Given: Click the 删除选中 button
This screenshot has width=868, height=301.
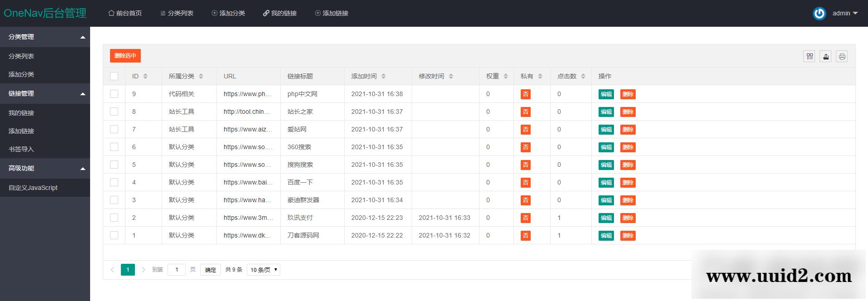Looking at the screenshot, I should (x=125, y=56).
